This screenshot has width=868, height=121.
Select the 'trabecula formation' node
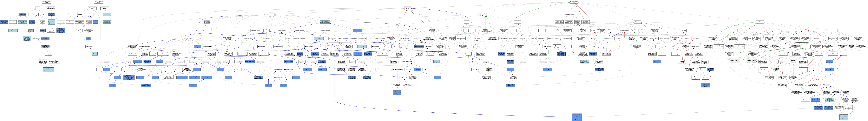coord(132,54)
